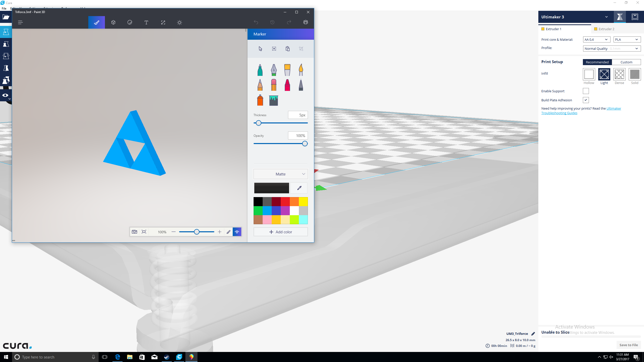Open the Canvas tab

coord(163,22)
